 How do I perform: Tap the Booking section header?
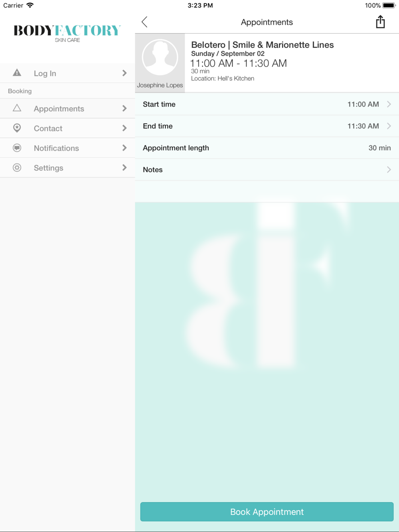coord(20,91)
